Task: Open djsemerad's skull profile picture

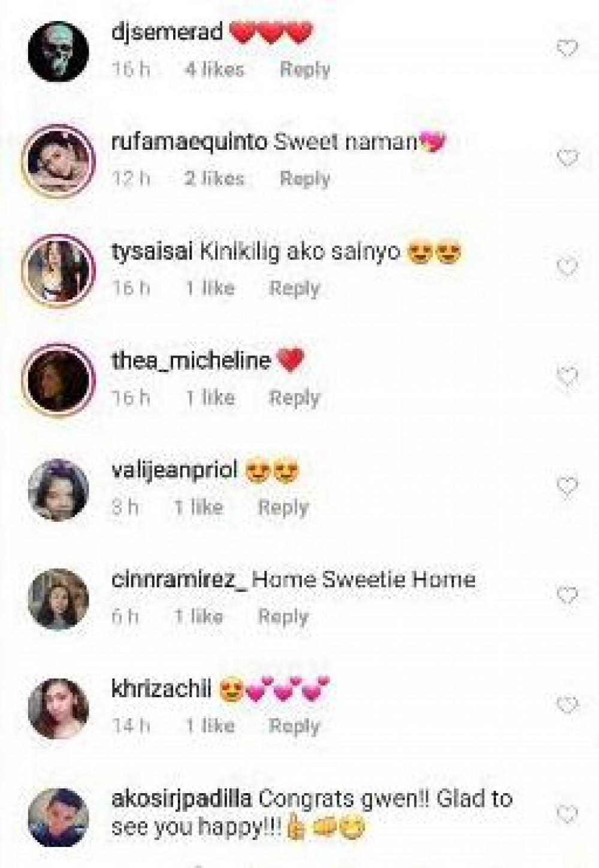Action: [59, 51]
